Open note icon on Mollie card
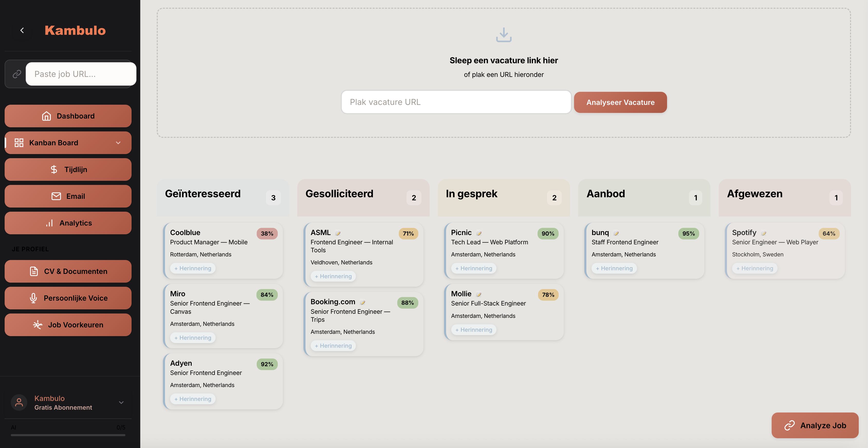 pyautogui.click(x=478, y=294)
